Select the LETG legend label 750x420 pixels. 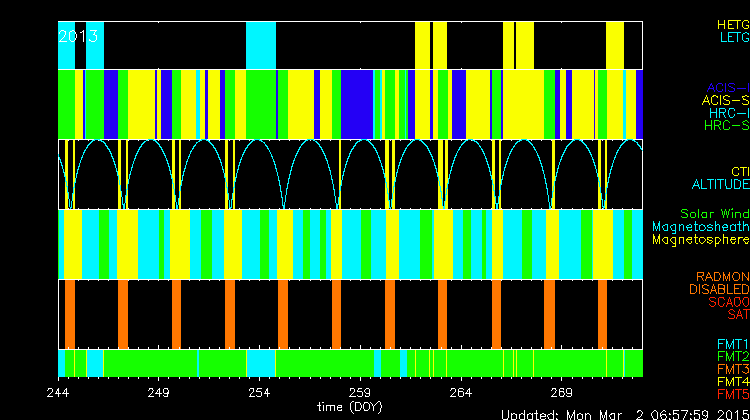733,37
